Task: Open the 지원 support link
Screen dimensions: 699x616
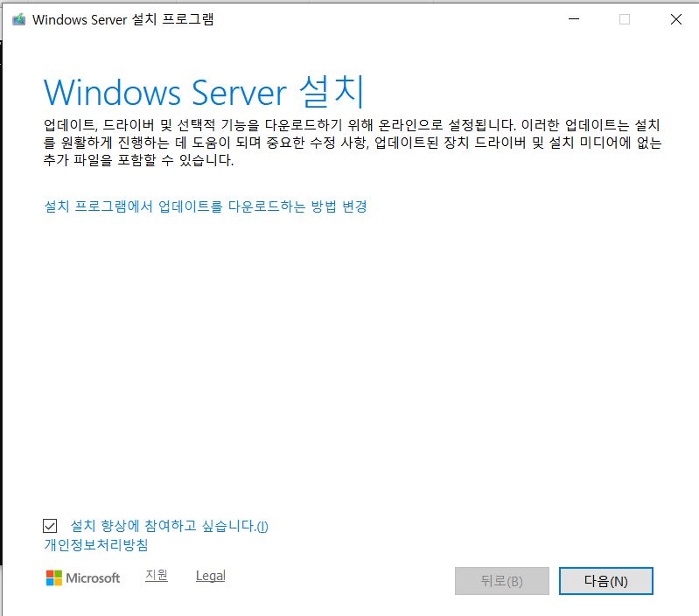Action: [x=157, y=576]
